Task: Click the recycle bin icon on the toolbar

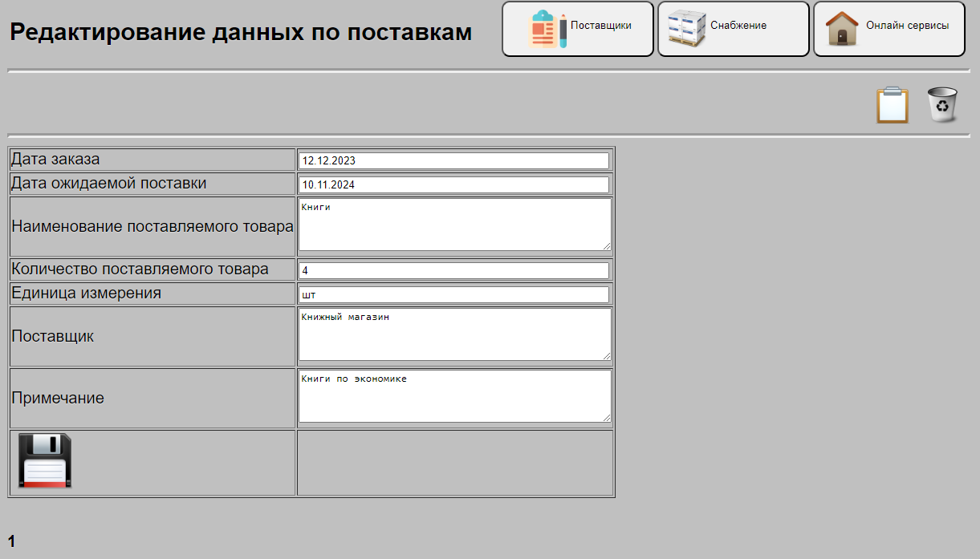Action: coord(943,104)
